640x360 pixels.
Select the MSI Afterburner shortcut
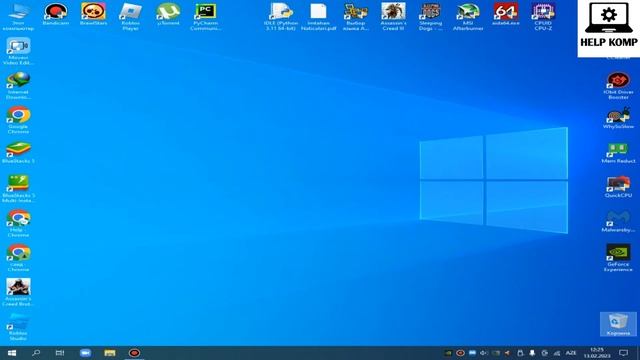[468, 17]
